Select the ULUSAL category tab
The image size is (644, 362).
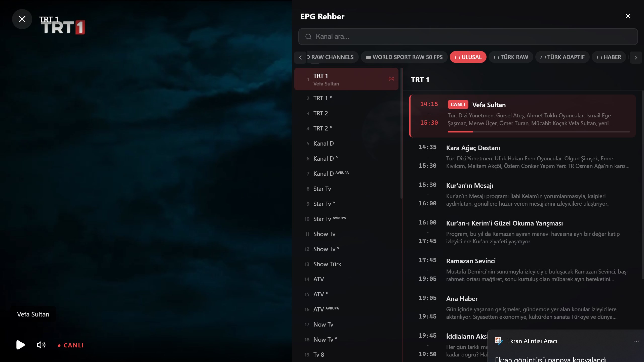pos(468,57)
